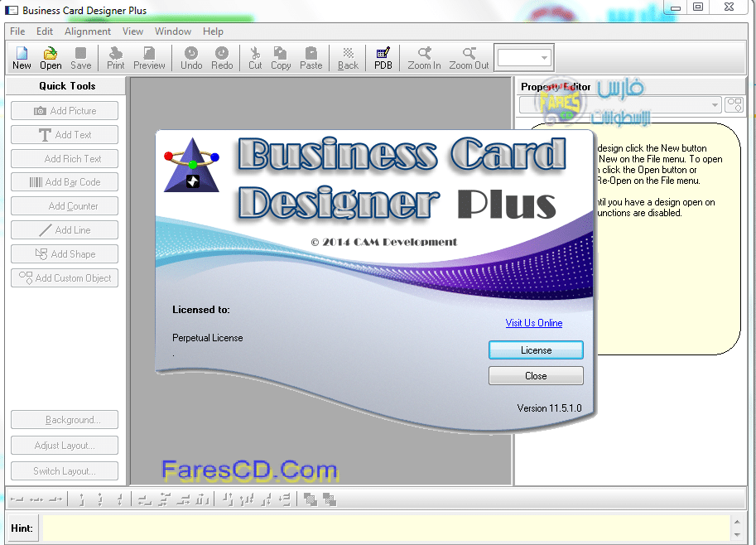
Task: Click the custom object icon beside Property Editor dropdown
Action: pos(734,104)
